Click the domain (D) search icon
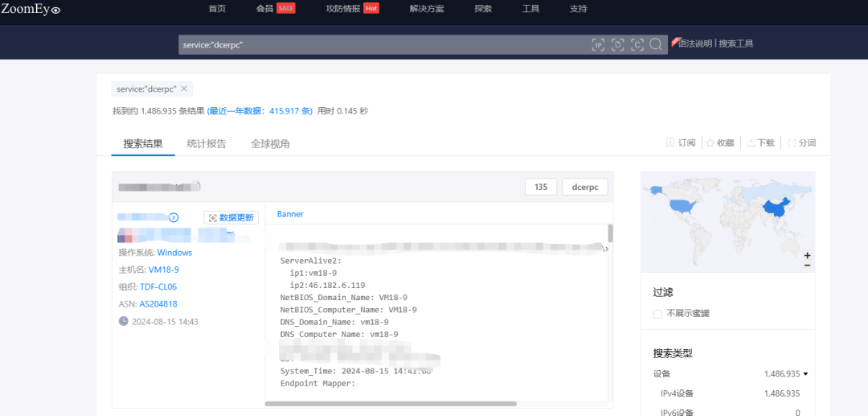The image size is (868, 416). [x=618, y=45]
